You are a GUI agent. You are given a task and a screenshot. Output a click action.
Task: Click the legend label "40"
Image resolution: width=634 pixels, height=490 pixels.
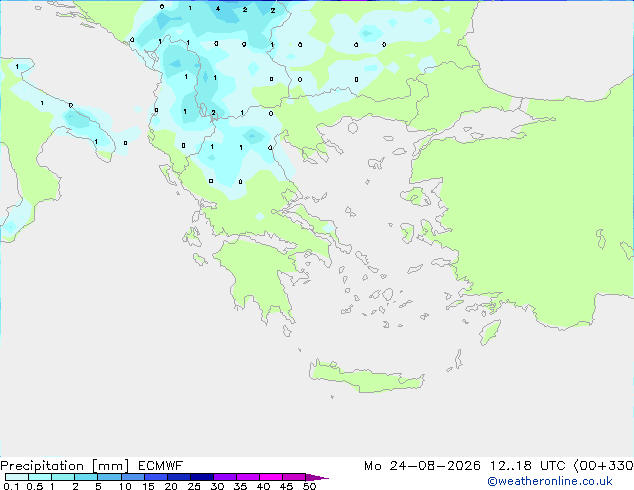click(x=263, y=486)
